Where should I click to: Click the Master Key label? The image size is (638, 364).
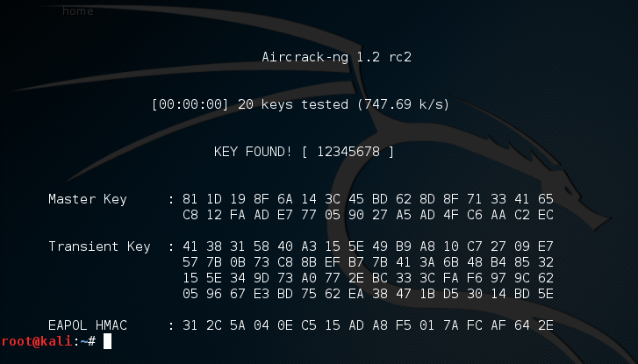88,199
